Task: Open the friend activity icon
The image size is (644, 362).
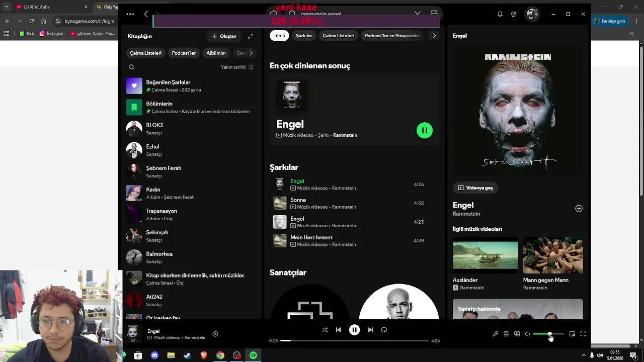Action: (513, 14)
